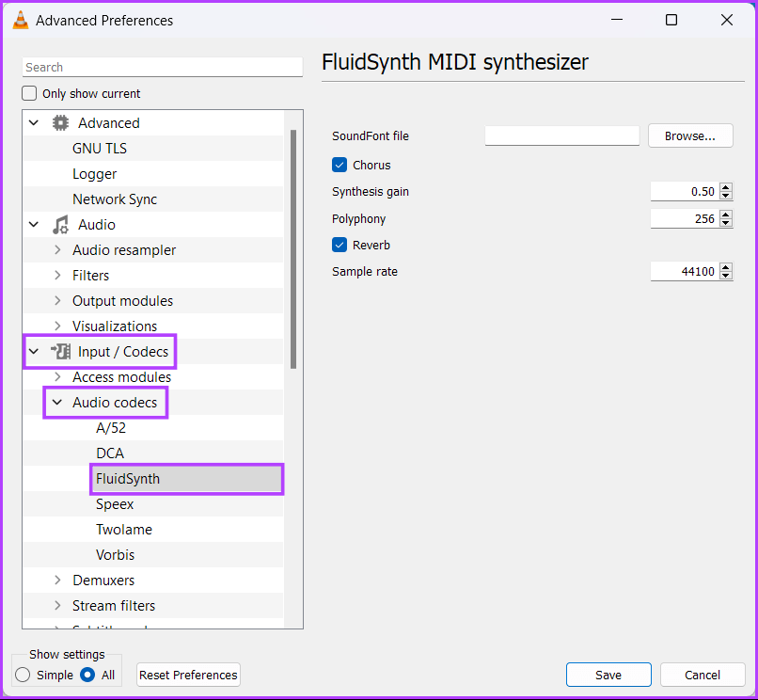The image size is (758, 700).
Task: Click the tree panel vertical scrollbar
Action: coord(293,249)
